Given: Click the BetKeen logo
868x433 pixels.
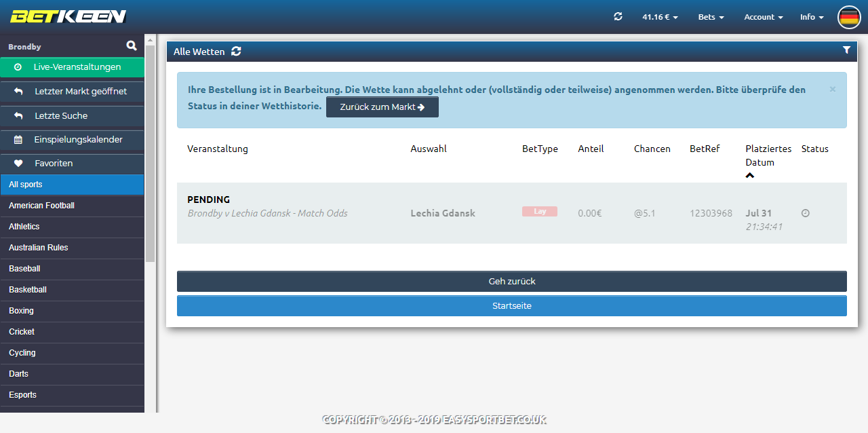Looking at the screenshot, I should tap(68, 17).
